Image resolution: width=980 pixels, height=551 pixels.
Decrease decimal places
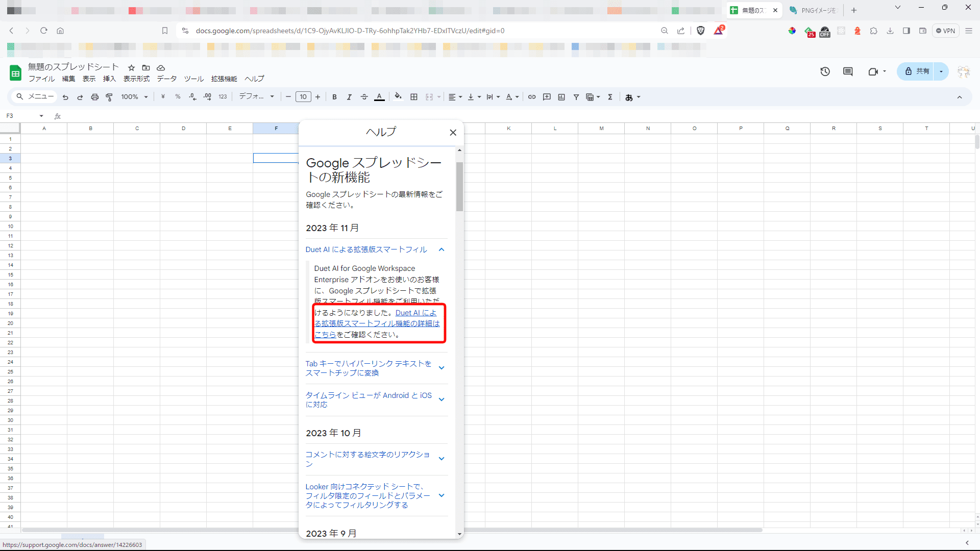[x=192, y=97]
